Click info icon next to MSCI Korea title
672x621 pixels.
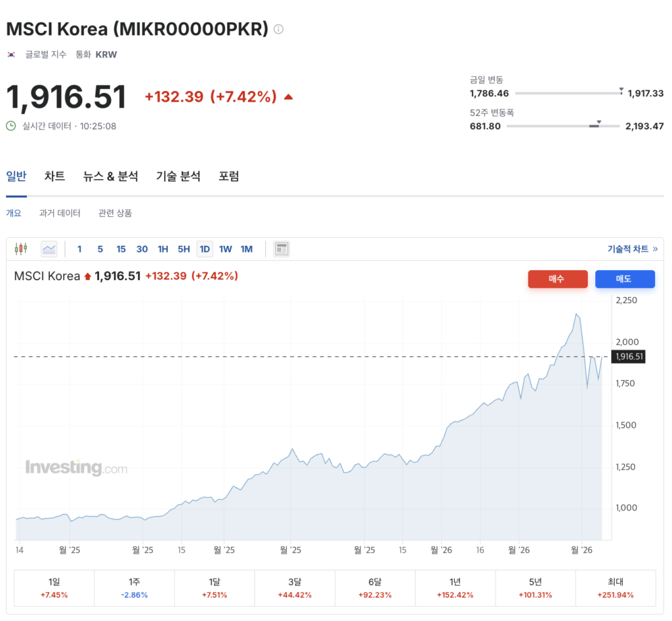[x=279, y=30]
